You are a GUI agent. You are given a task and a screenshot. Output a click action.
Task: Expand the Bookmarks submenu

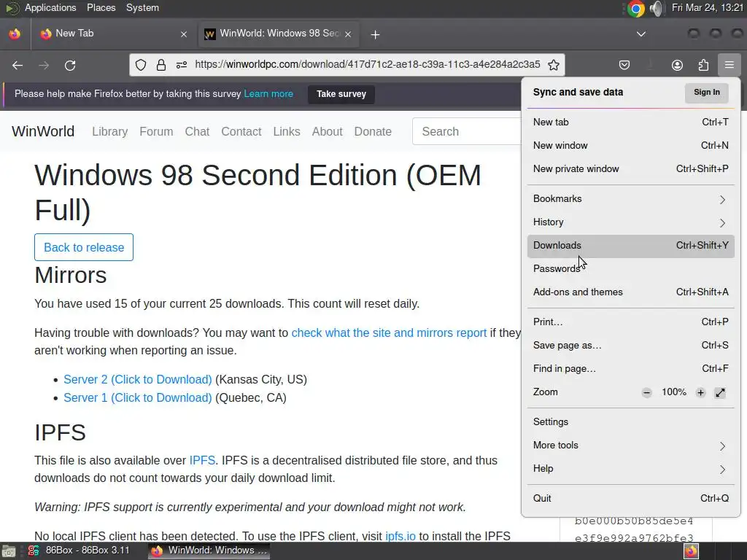pyautogui.click(x=631, y=198)
